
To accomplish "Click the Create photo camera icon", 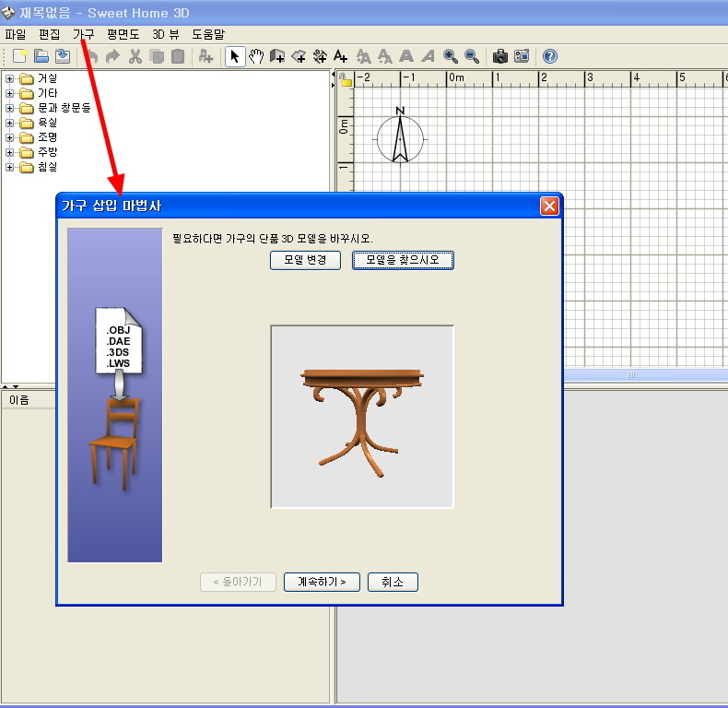I will pyautogui.click(x=499, y=56).
